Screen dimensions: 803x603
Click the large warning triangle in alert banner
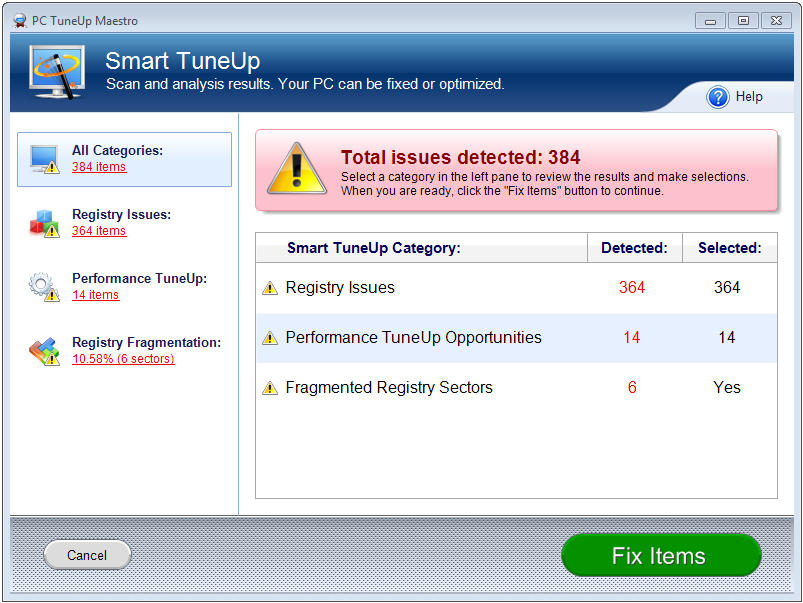click(x=297, y=169)
